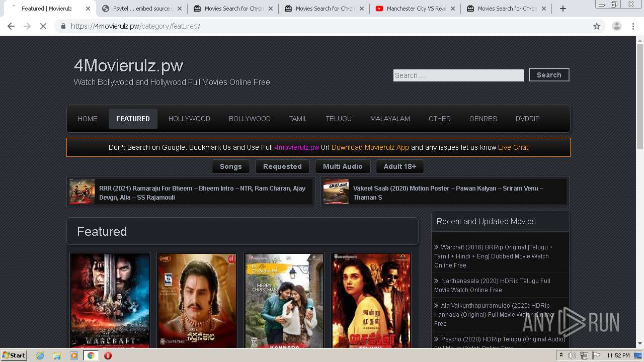The width and height of the screenshot is (644, 362).
Task: Bookmark this page with the star icon
Action: click(x=597, y=26)
